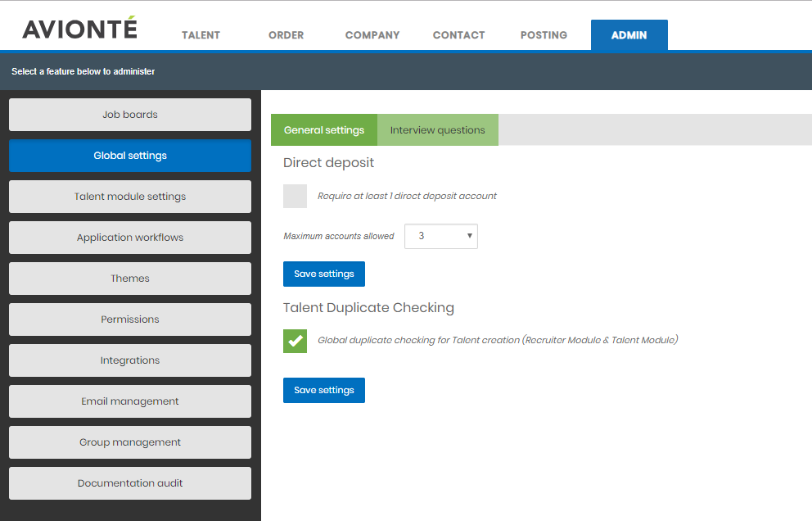Open Job boards in the sidebar
The image size is (812, 521).
(x=130, y=115)
